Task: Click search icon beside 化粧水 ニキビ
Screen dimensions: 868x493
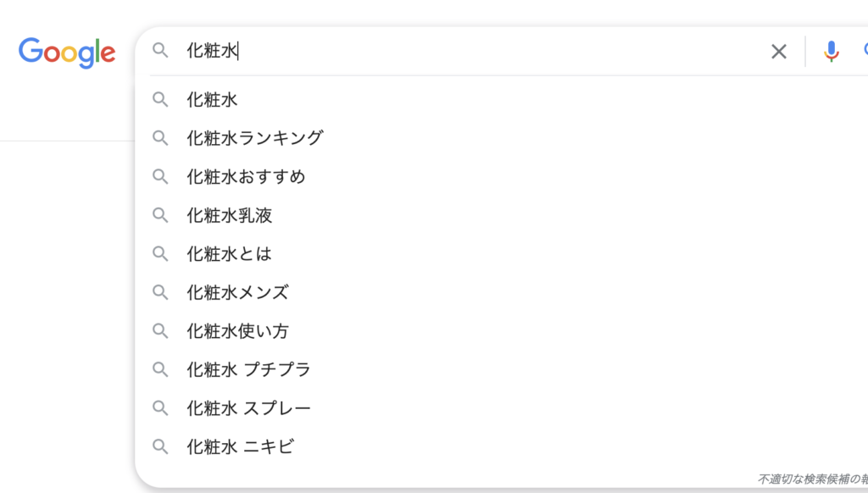Action: (x=160, y=446)
